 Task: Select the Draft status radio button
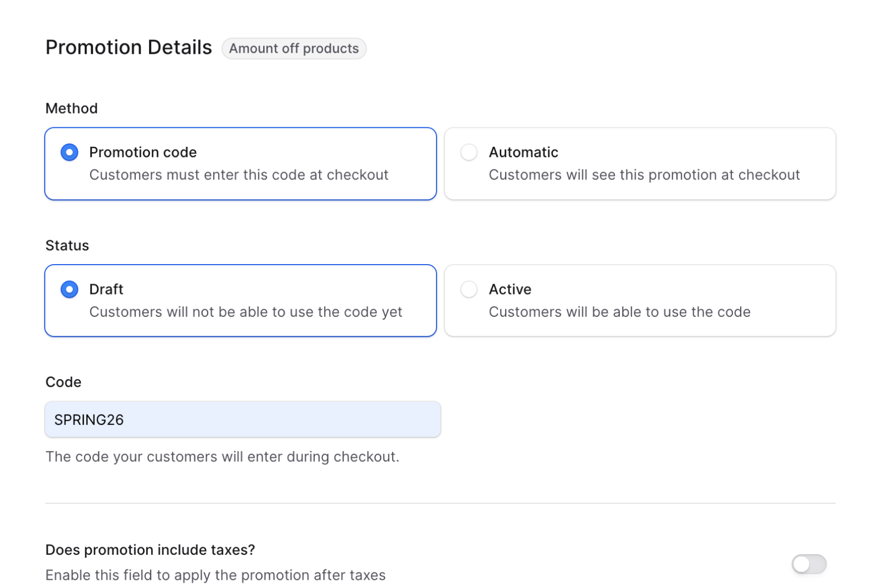pos(69,290)
